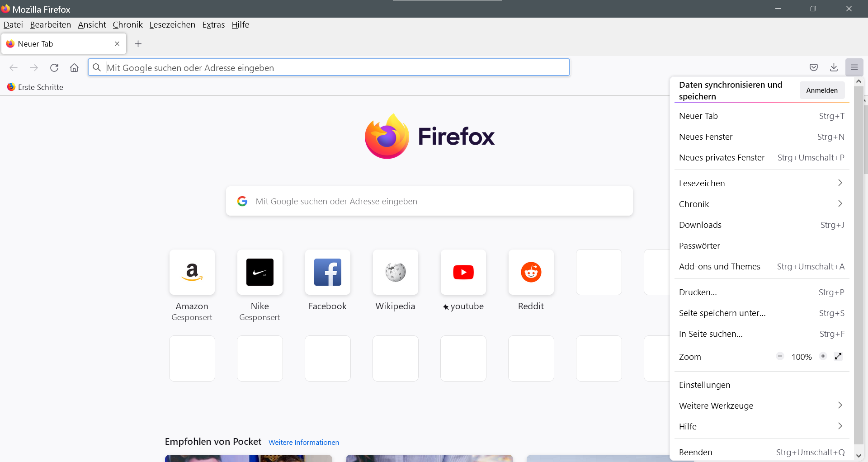Click the Firefox logo on the page
868x462 pixels.
(430, 136)
